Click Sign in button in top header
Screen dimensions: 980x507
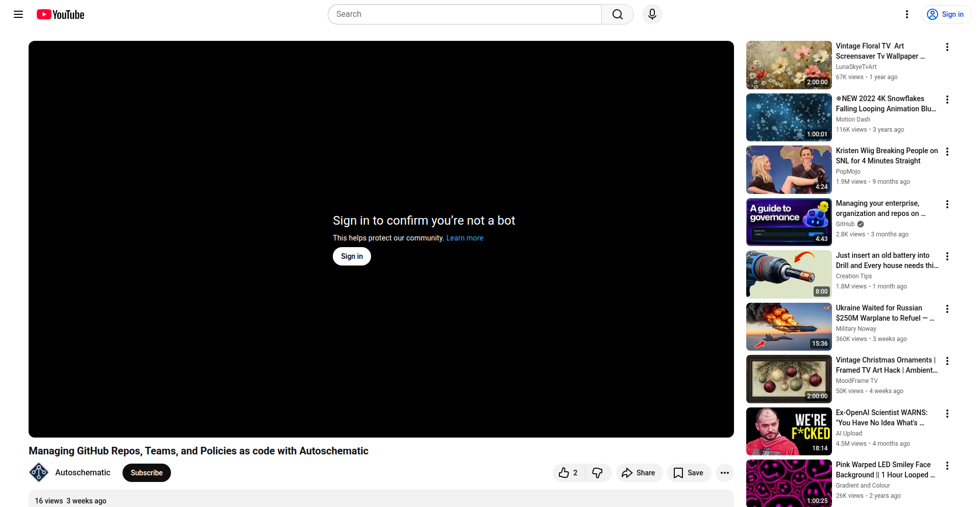pos(946,14)
